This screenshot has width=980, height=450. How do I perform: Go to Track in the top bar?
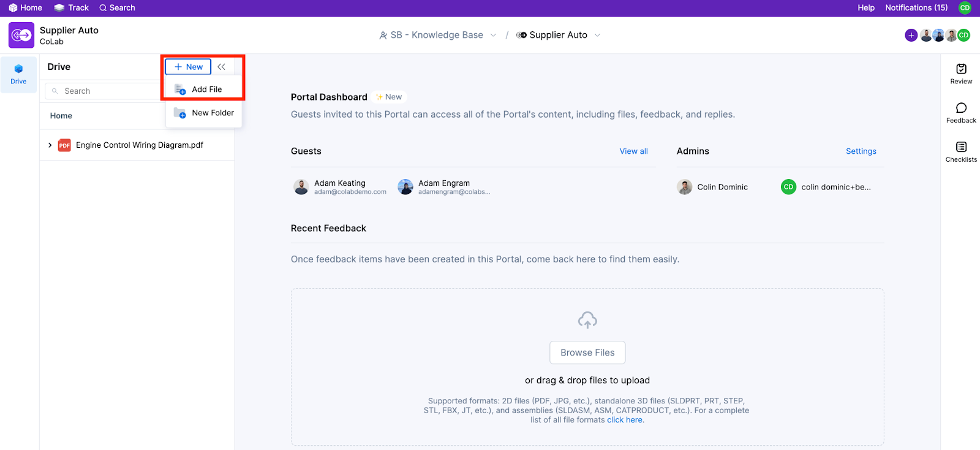pyautogui.click(x=72, y=8)
